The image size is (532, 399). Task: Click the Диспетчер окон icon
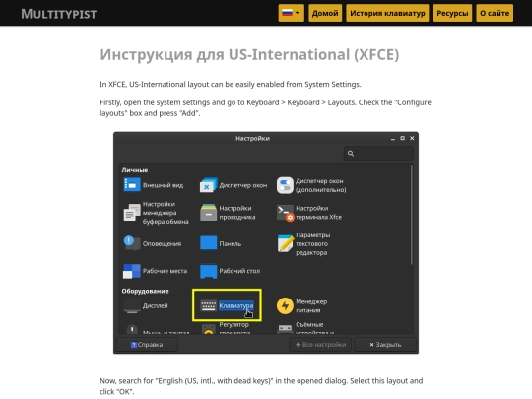(x=208, y=185)
